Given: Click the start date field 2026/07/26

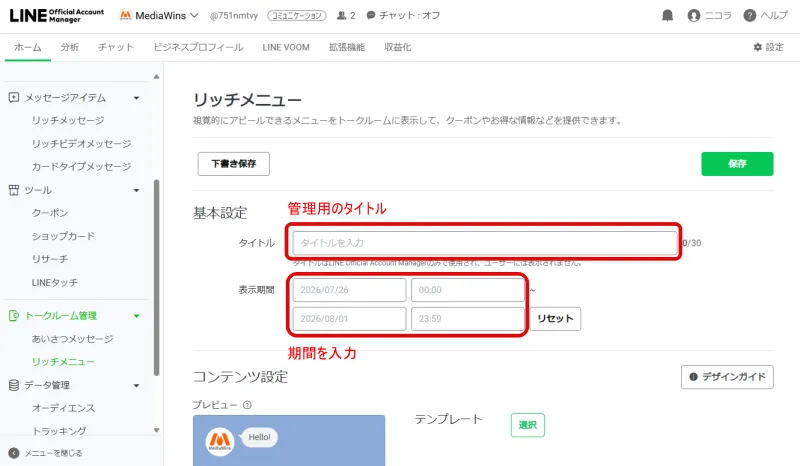Looking at the screenshot, I should [x=349, y=290].
